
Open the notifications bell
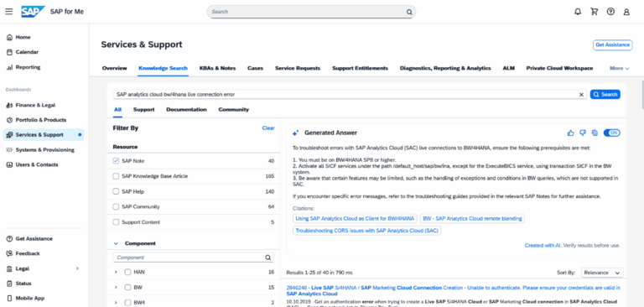578,12
